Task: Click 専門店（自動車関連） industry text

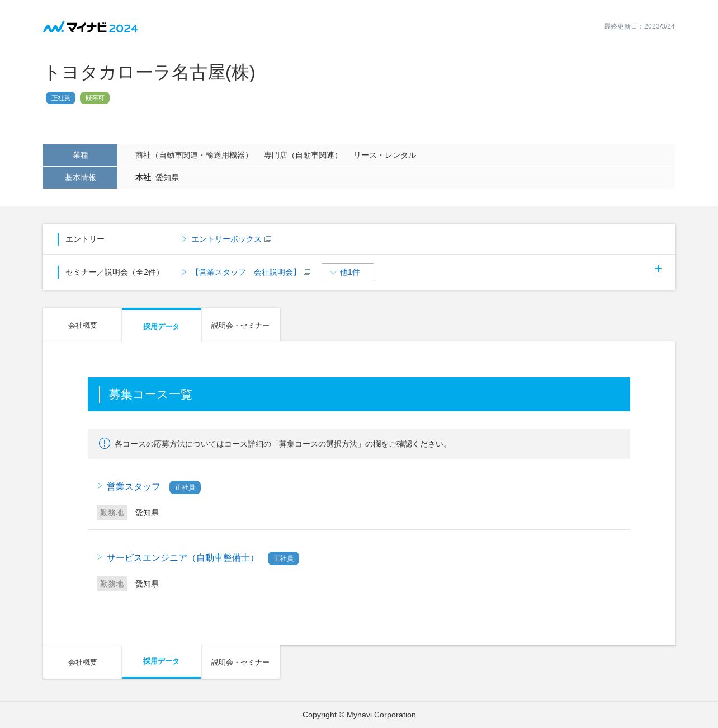Action: (x=303, y=155)
